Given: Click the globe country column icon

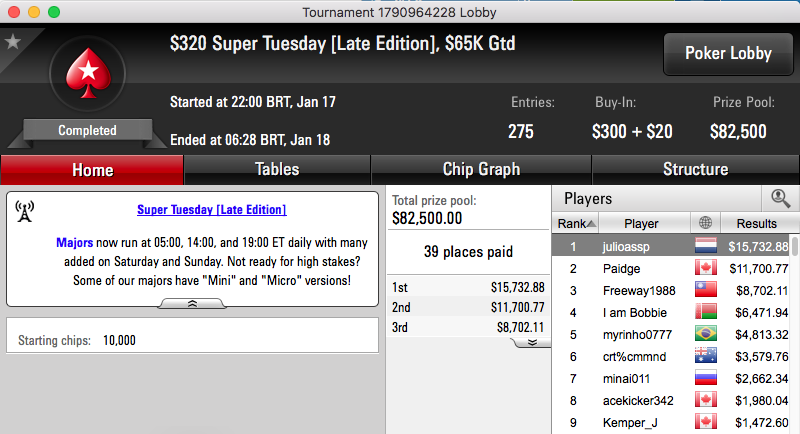Looking at the screenshot, I should 705,223.
